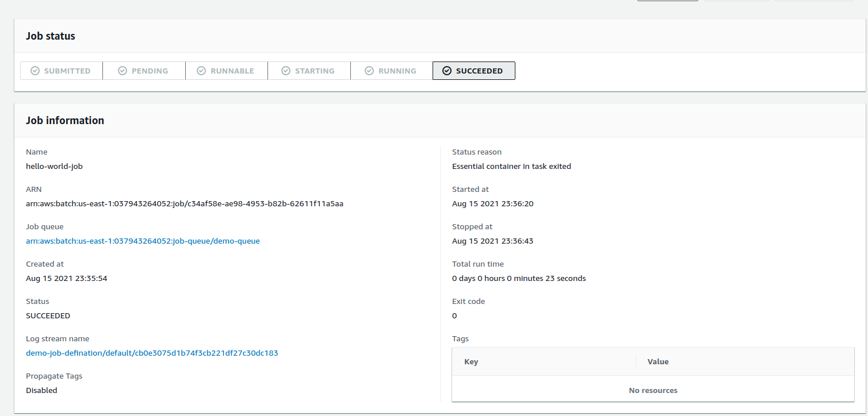Click the text Essential container in task exited
Viewport: 868px width, 416px height.
pyautogui.click(x=511, y=167)
